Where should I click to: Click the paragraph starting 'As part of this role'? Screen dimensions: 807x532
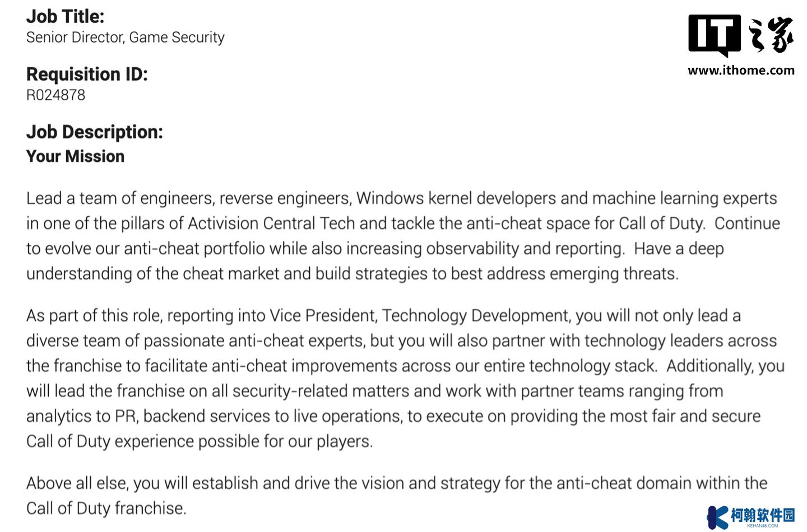[x=405, y=378]
